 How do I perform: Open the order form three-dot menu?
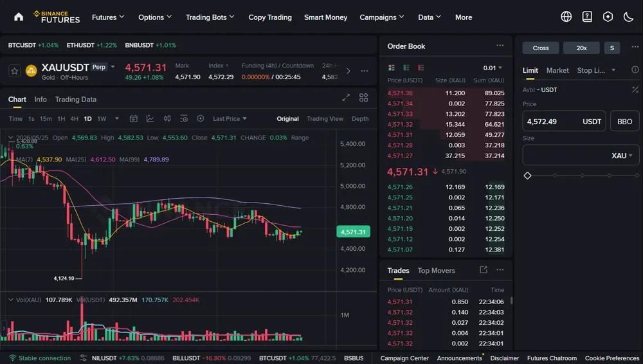coord(635,47)
